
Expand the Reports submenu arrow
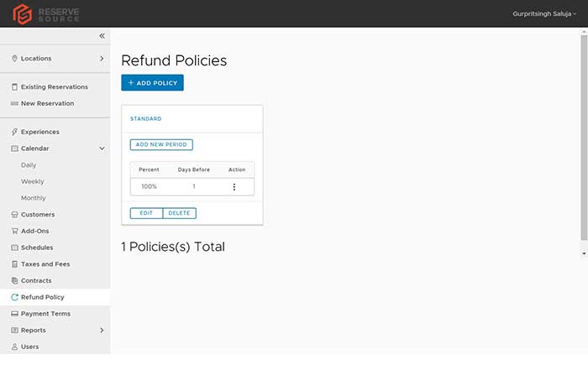pyautogui.click(x=102, y=330)
